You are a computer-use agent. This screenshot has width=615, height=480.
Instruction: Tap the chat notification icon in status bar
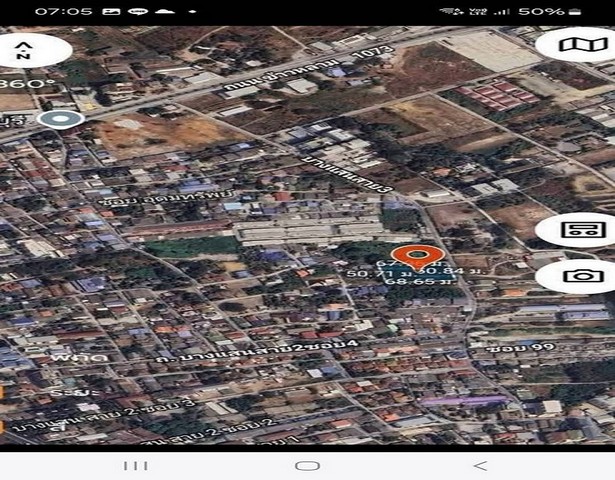[x=140, y=11]
